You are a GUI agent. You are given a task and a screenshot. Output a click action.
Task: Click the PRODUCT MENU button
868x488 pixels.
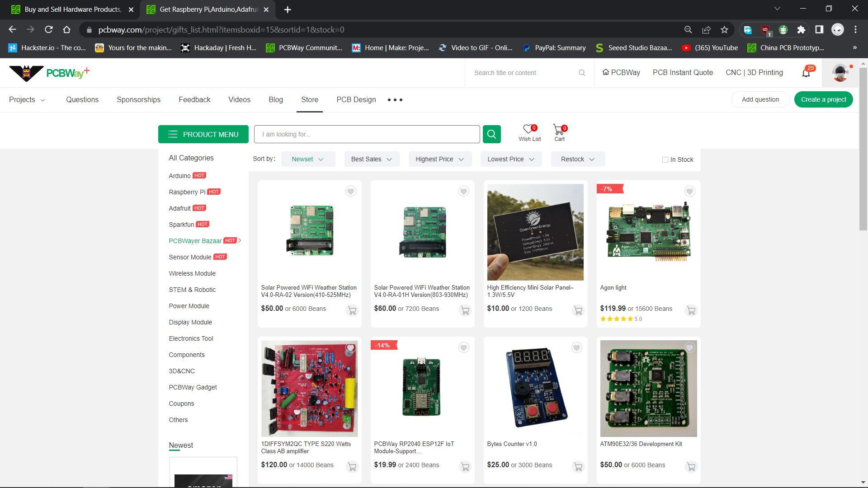click(203, 134)
